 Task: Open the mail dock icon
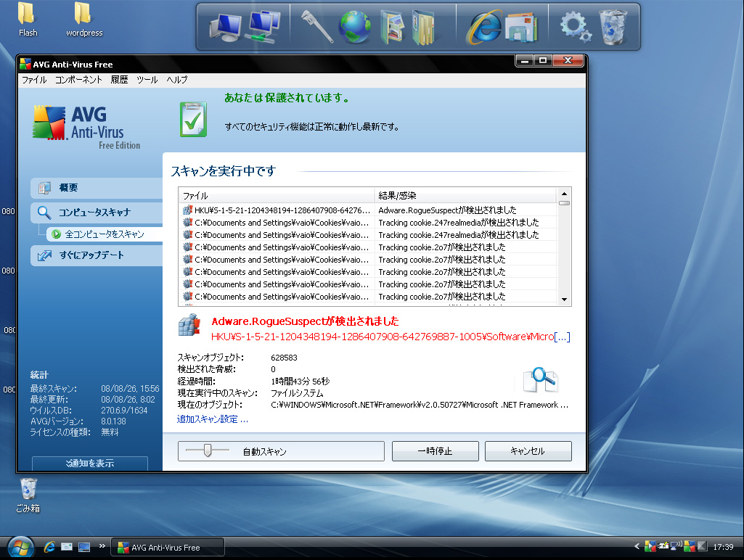[x=522, y=28]
